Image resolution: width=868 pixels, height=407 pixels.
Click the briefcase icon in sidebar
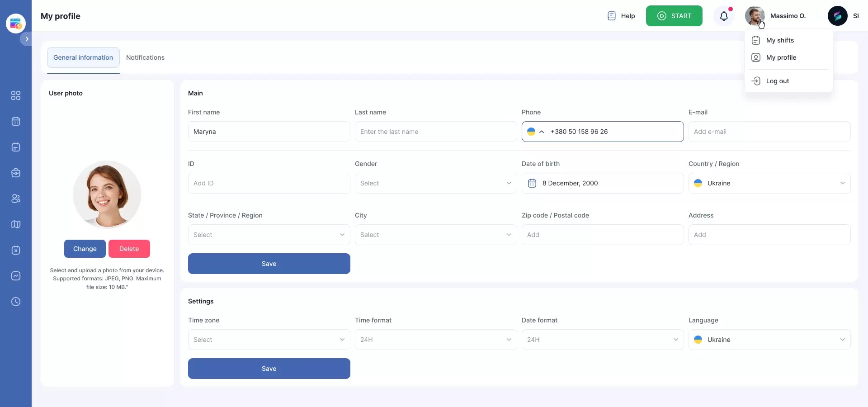16,173
